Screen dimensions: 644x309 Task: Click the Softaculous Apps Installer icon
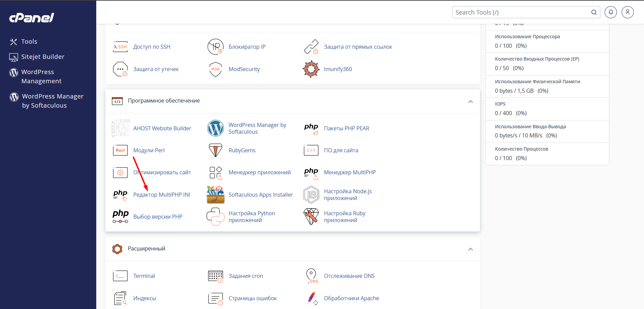pyautogui.click(x=216, y=195)
